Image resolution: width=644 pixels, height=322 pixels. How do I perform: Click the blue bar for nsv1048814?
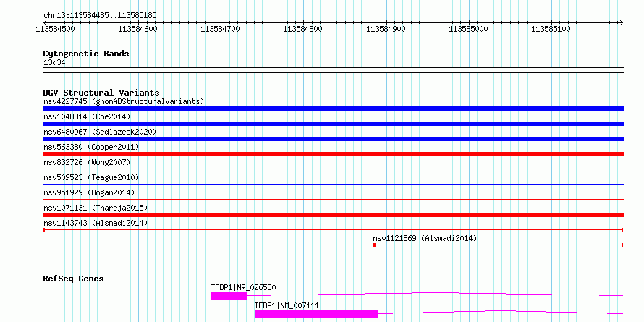tap(333, 124)
